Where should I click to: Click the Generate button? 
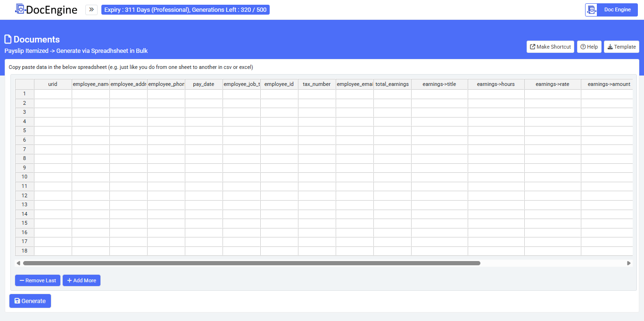[x=30, y=301]
